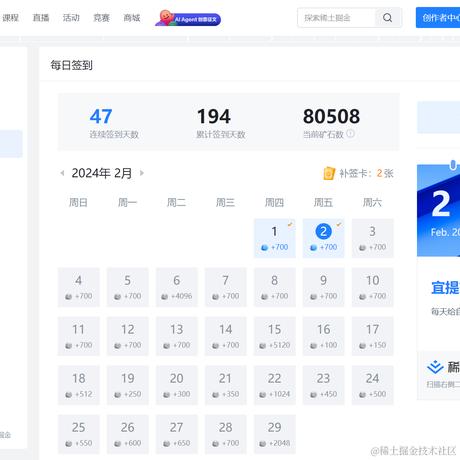The height and width of the screenshot is (460, 460).
Task: Select calendar day 22 with +1024
Action: pyautogui.click(x=275, y=385)
